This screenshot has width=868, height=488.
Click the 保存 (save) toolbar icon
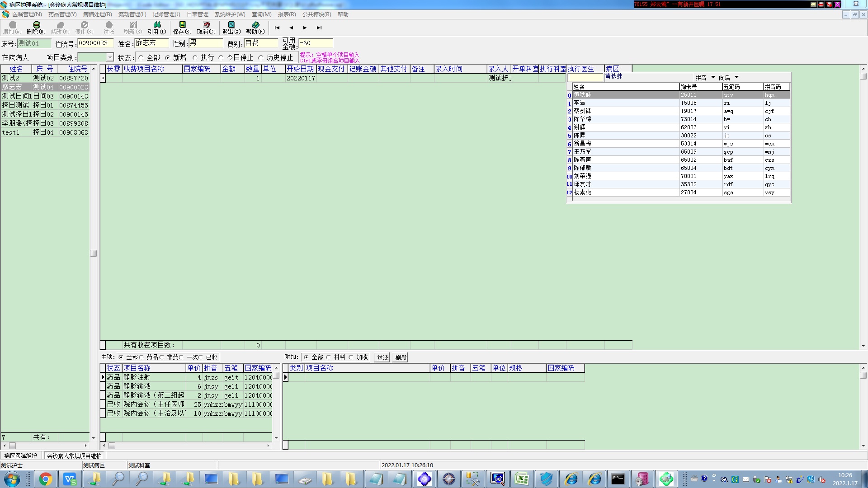[182, 27]
